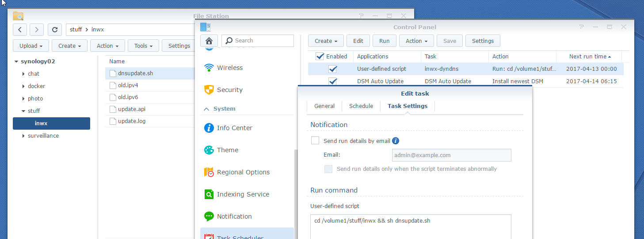Switch to the Schedule tab
Screen dimensions: 644x239
(x=361, y=106)
